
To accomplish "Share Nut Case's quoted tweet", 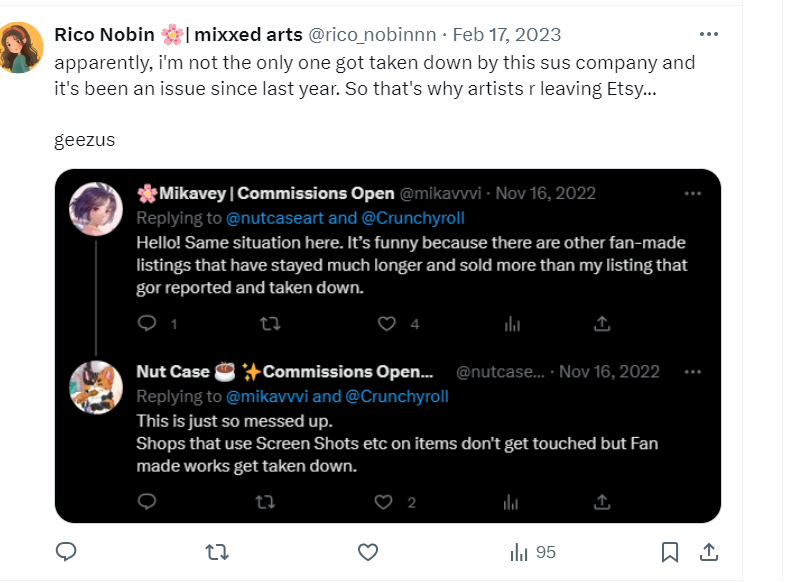I will coord(602,502).
